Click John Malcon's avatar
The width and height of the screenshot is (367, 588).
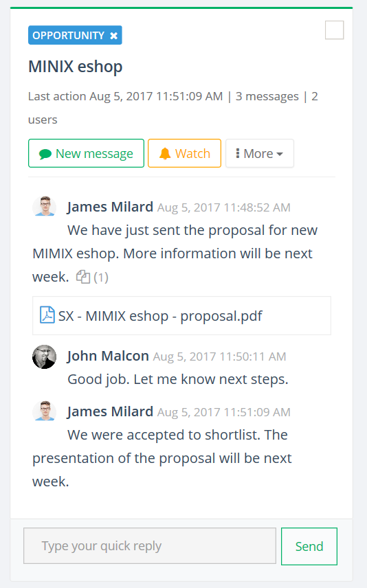pyautogui.click(x=44, y=357)
